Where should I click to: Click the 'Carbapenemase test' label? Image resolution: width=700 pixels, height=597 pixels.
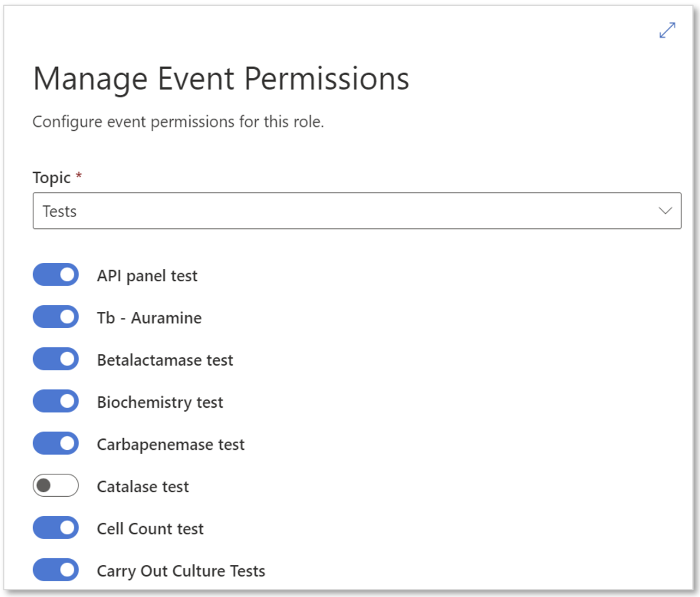[x=171, y=445]
